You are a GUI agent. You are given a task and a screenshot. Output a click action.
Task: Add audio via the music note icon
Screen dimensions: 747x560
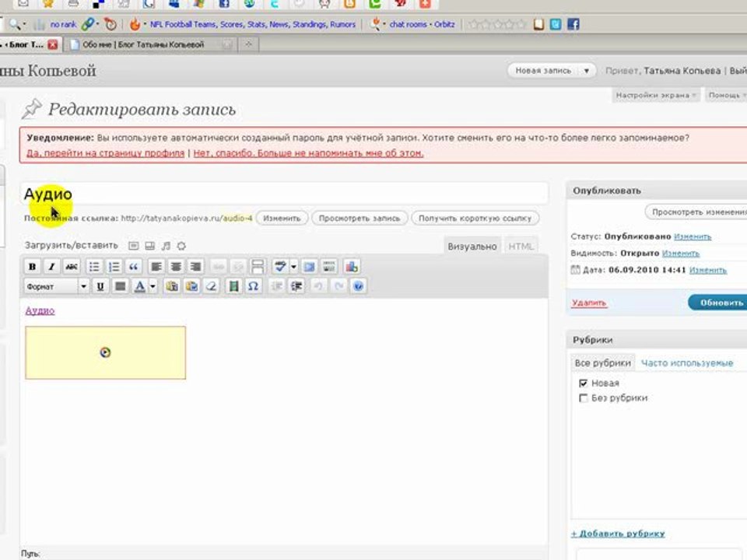165,246
